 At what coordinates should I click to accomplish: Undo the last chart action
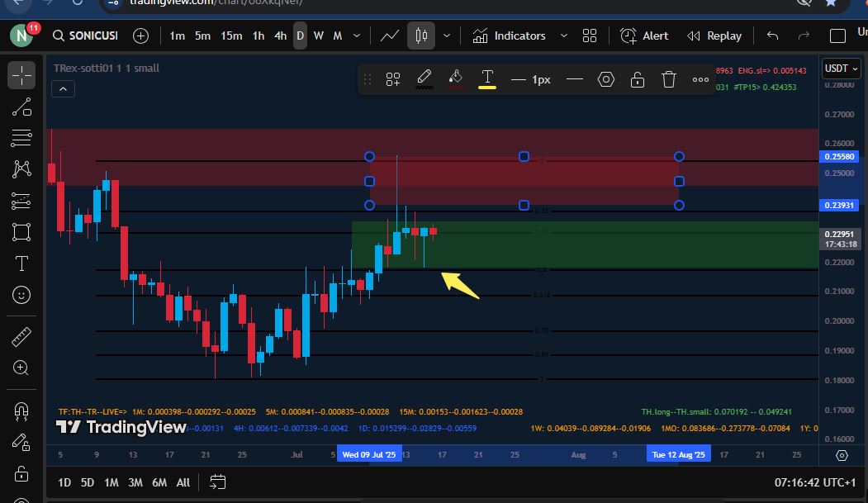pyautogui.click(x=773, y=36)
